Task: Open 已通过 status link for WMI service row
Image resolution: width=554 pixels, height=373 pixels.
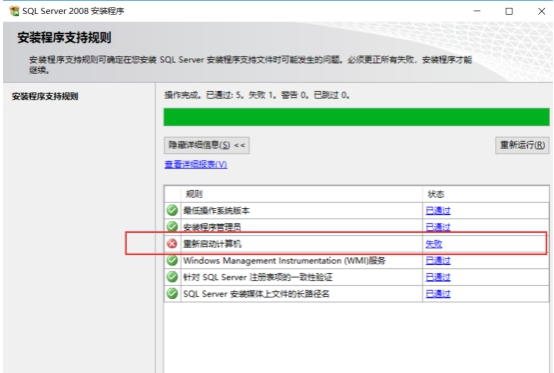Action: point(438,261)
